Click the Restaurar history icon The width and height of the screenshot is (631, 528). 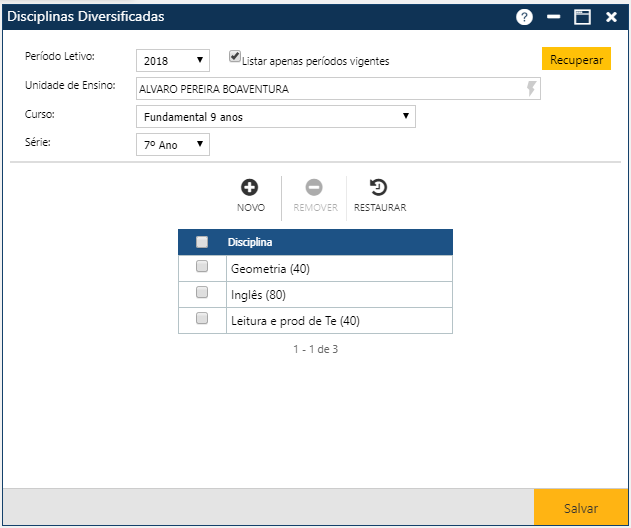coord(379,187)
